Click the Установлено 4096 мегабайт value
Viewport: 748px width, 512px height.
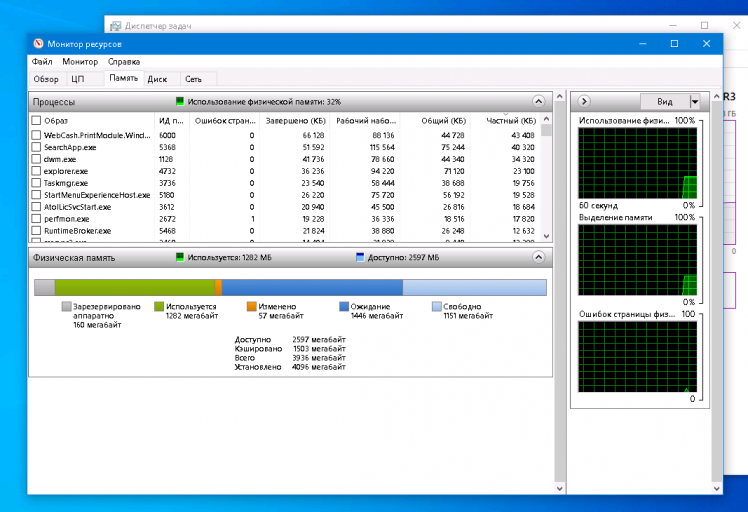pos(319,367)
